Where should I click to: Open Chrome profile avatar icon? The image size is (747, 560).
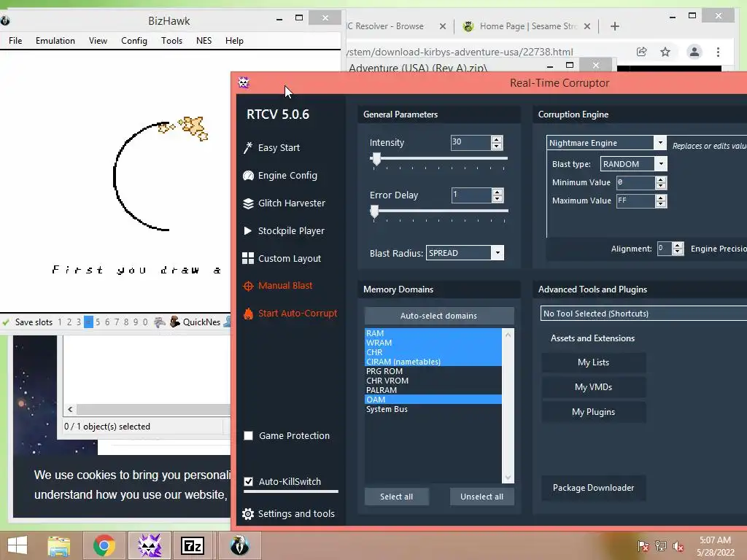tap(694, 52)
